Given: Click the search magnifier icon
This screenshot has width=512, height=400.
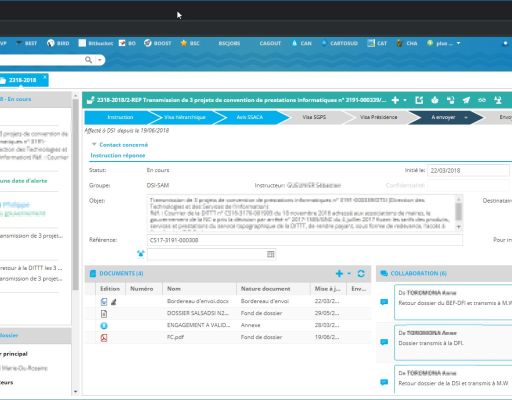Looking at the screenshot, I should [x=88, y=60].
